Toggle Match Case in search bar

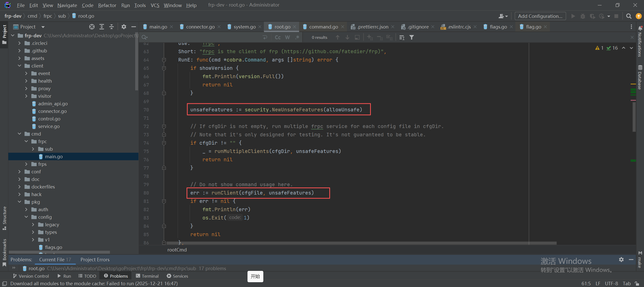[x=278, y=37]
